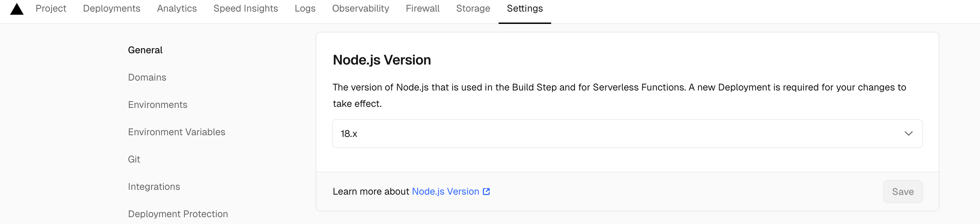This screenshot has height=224, width=980.
Task: Go to Environment Variables settings
Action: [x=176, y=132]
